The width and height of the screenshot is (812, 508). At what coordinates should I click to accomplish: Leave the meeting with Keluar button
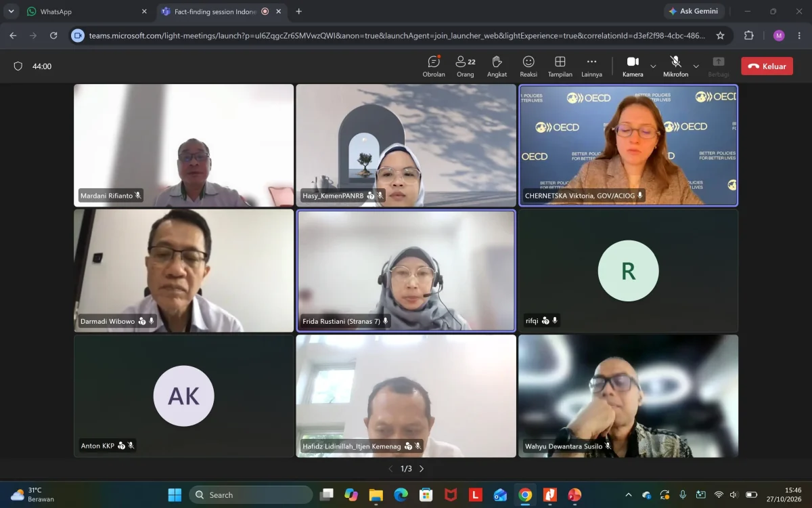coord(767,66)
